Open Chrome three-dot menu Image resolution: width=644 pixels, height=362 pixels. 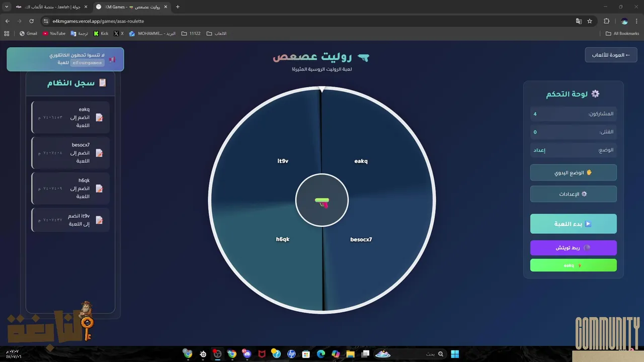point(637,21)
